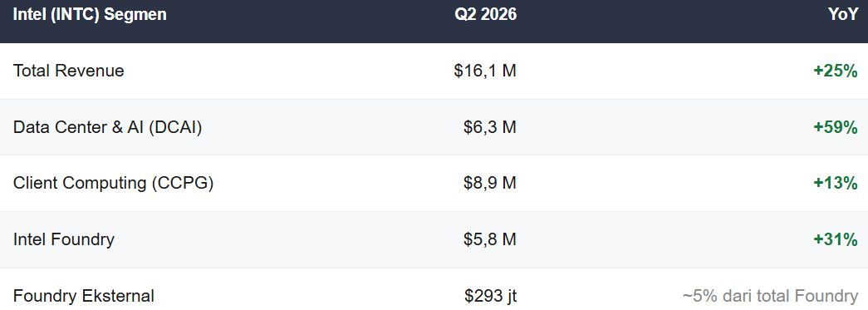
Task: Click the ~5% dari total Foundry note
Action: [x=770, y=296]
